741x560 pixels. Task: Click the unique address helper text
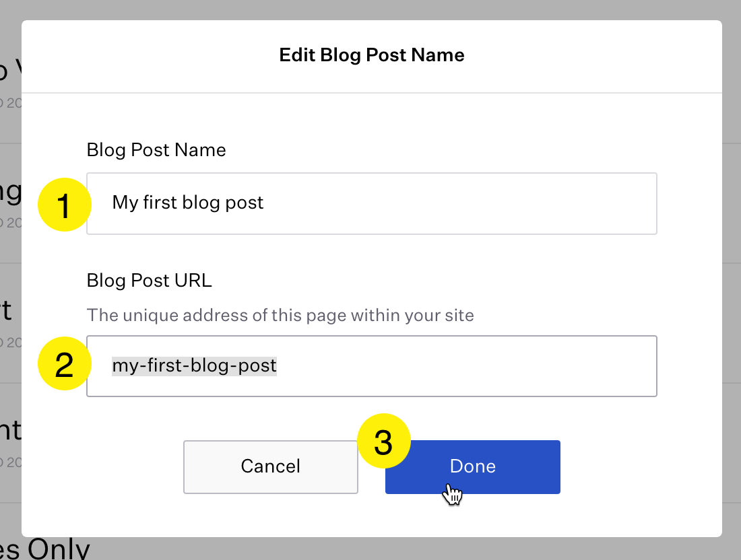[280, 314]
